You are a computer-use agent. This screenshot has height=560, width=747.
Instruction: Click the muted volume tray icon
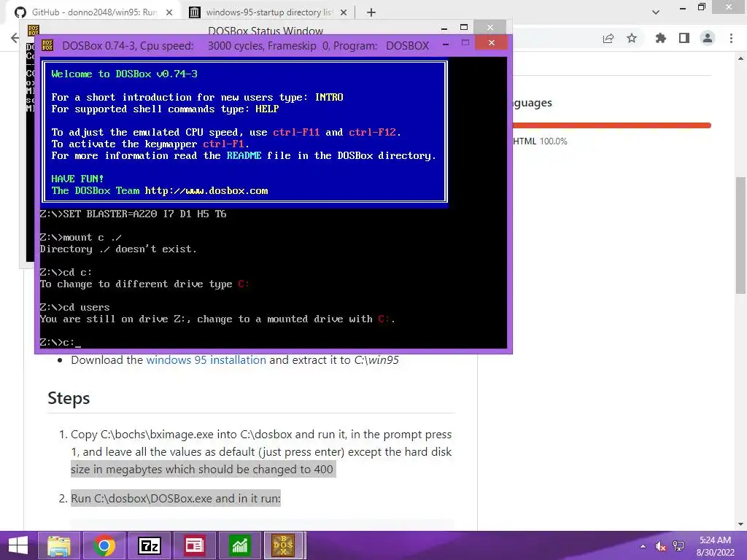660,546
